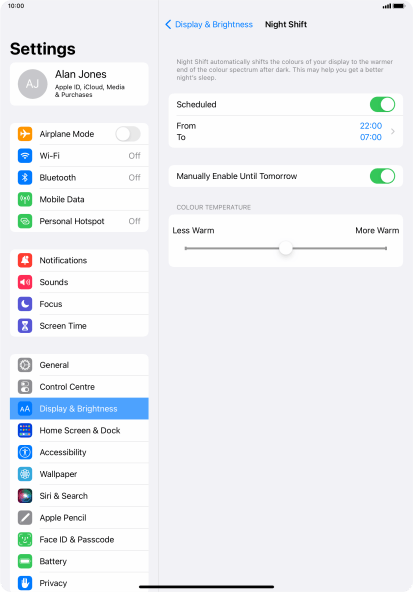Go back using Display & Brightness chevron
The height and width of the screenshot is (592, 413).
pos(168,24)
